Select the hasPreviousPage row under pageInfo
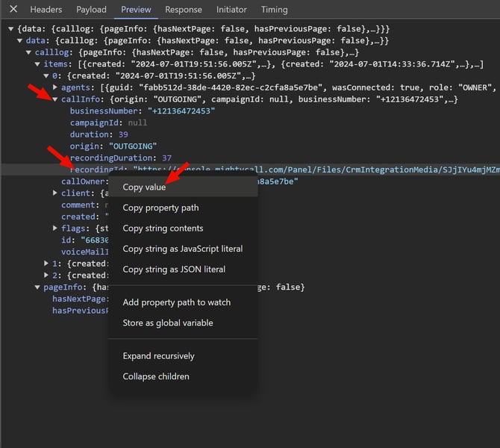Image resolution: width=500 pixels, height=448 pixels. pyautogui.click(x=81, y=311)
